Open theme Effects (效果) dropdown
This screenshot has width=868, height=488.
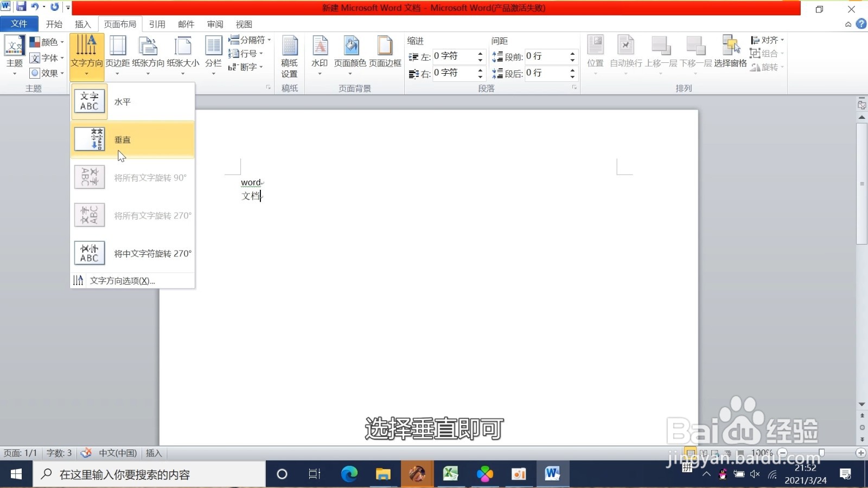tap(47, 73)
